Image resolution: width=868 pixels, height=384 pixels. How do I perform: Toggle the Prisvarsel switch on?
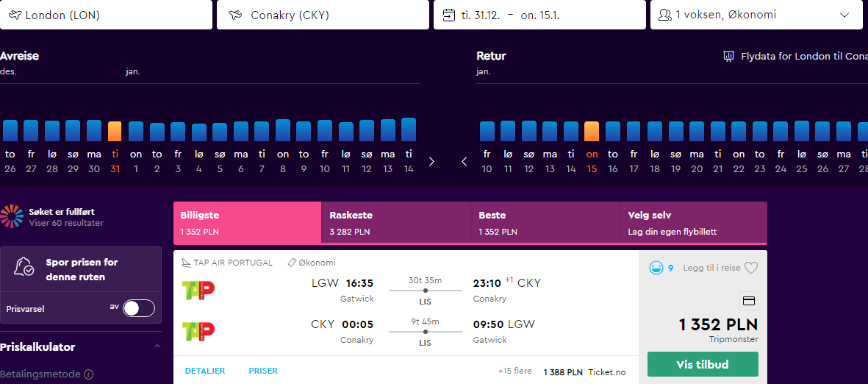(x=138, y=308)
